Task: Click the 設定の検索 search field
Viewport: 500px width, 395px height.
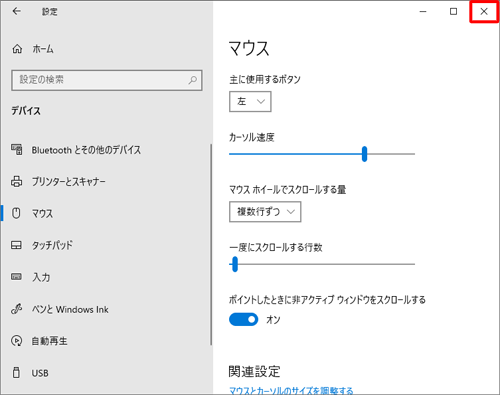Action: coord(107,80)
